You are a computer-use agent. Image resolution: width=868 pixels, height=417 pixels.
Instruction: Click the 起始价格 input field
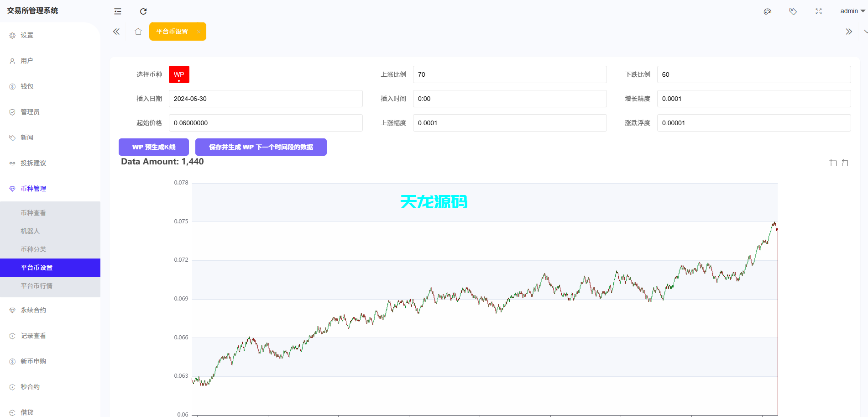(266, 123)
